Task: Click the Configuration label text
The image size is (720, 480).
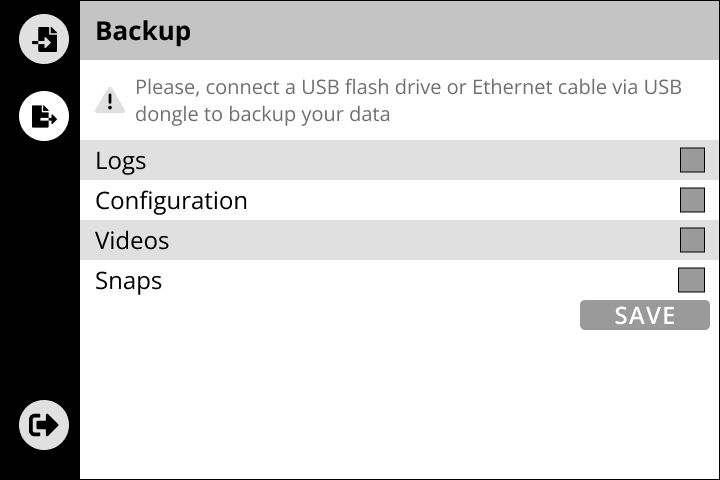Action: click(171, 201)
